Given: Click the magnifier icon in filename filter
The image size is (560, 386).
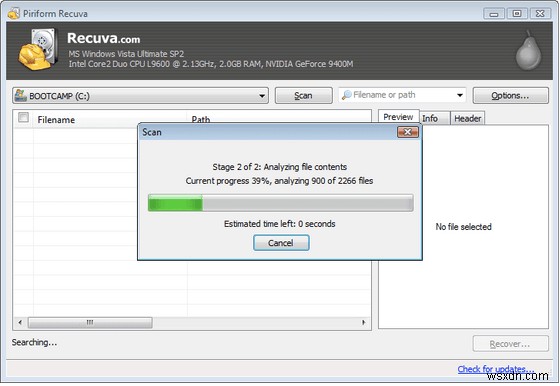Looking at the screenshot, I should [x=346, y=95].
